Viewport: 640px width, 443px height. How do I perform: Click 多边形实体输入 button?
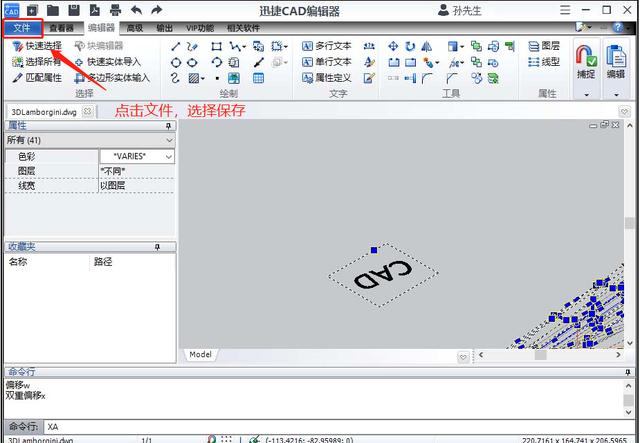coord(112,78)
